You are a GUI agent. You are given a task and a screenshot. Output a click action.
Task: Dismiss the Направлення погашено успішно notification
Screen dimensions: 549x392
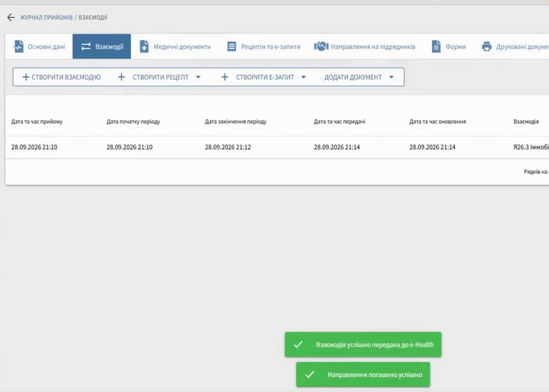click(363, 375)
